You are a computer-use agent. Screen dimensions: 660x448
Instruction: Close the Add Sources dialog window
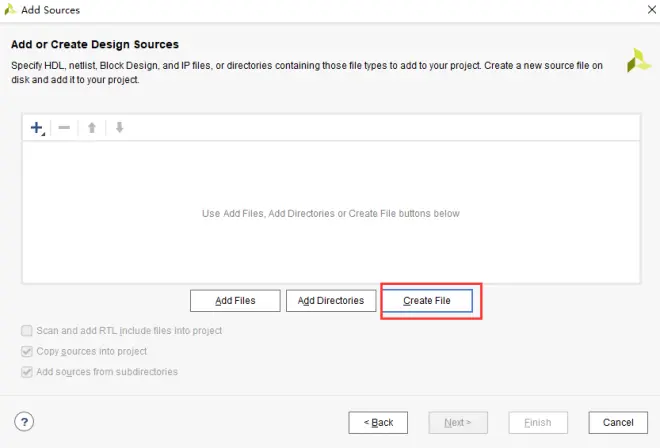[x=652, y=9]
